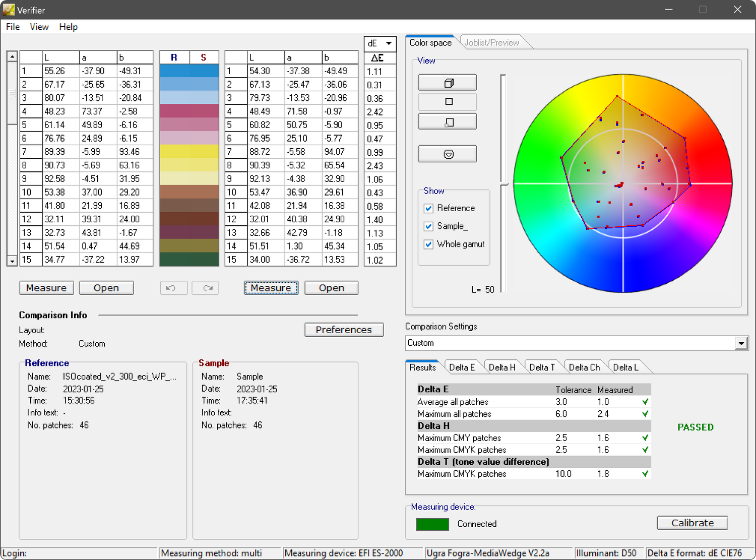756x560 pixels.
Task: Click the Verifier application icon in title bar
Action: click(8, 10)
